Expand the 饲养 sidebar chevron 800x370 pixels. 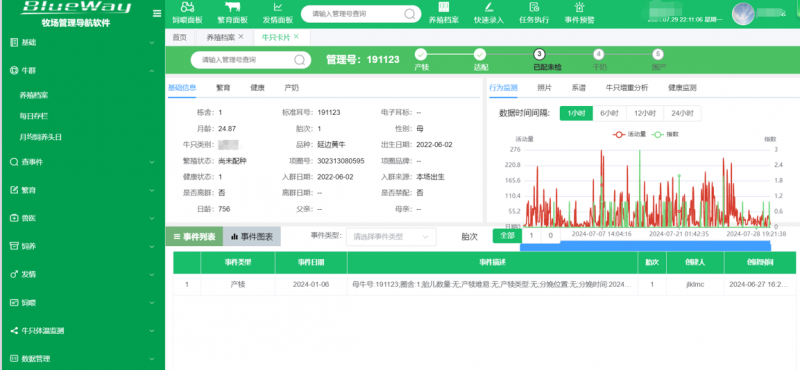pyautogui.click(x=152, y=246)
